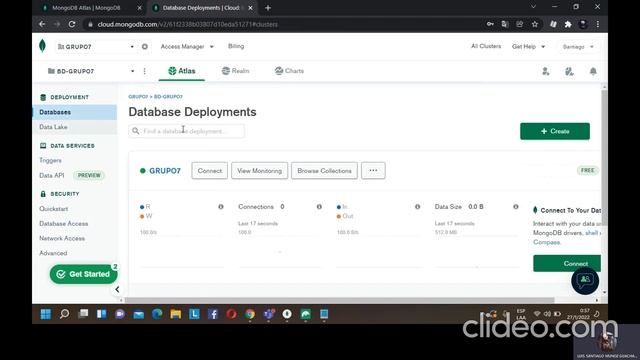Click the MongoDB leaf logo
The image size is (640, 360).
(x=42, y=46)
